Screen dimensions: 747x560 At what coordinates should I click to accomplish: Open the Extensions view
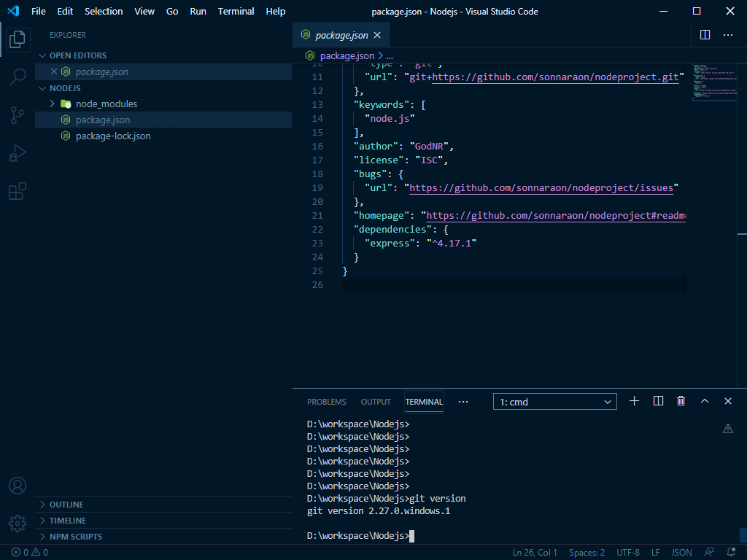point(18,192)
